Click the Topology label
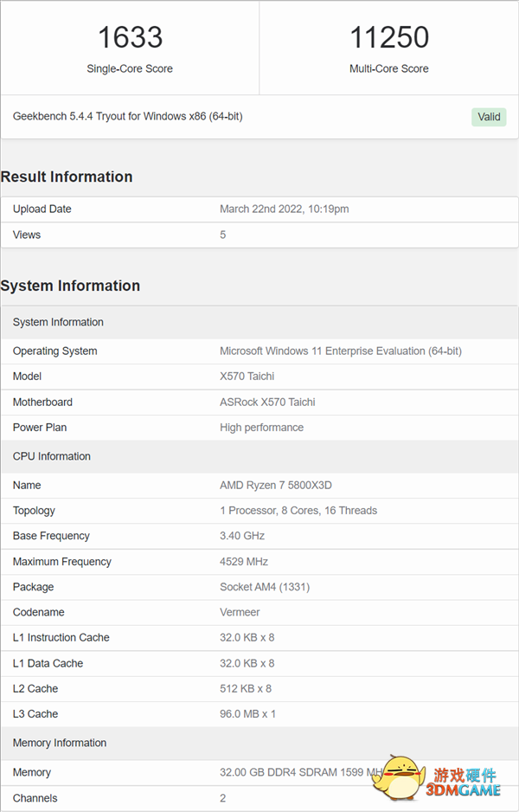519x812 pixels. (x=34, y=511)
